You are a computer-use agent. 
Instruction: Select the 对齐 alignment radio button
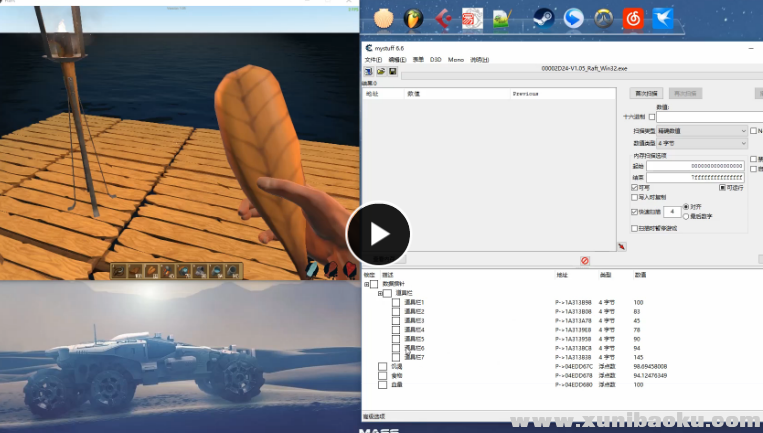click(x=686, y=207)
